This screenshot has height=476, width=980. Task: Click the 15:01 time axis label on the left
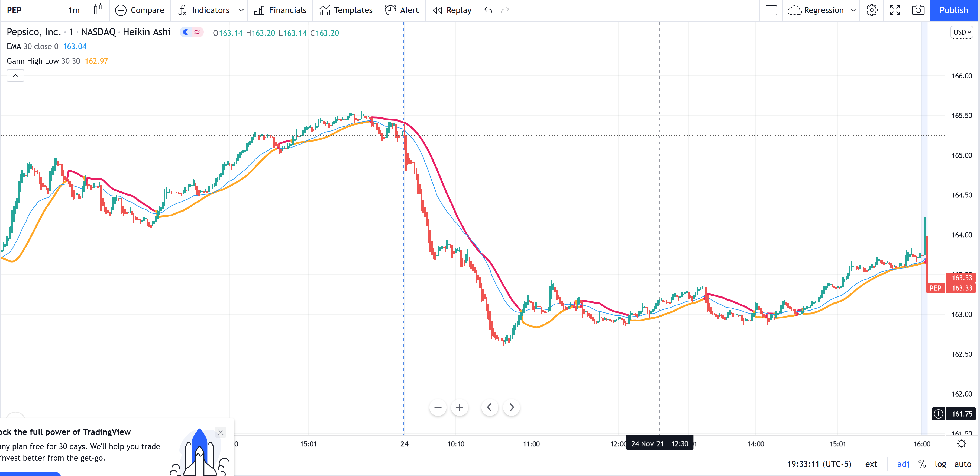[308, 444]
